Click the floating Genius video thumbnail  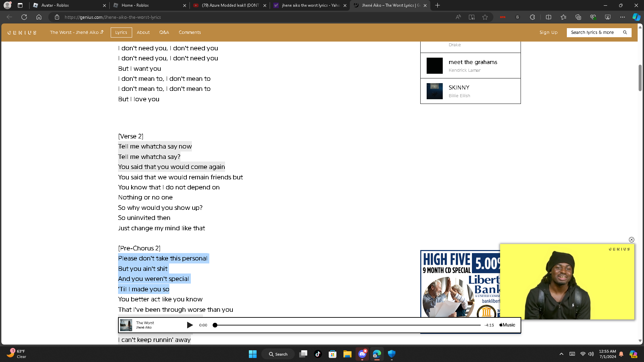coord(567,282)
